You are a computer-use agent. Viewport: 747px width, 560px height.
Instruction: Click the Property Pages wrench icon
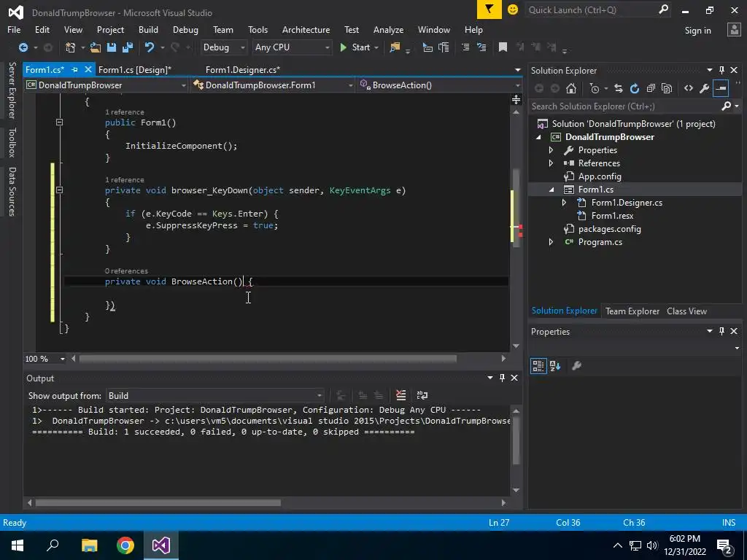click(x=576, y=366)
